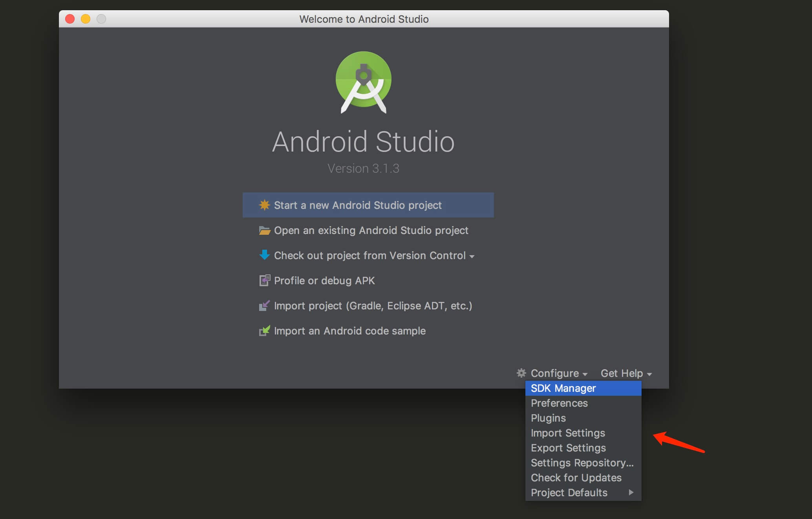Click the open folder icon
The image size is (812, 519).
click(264, 230)
